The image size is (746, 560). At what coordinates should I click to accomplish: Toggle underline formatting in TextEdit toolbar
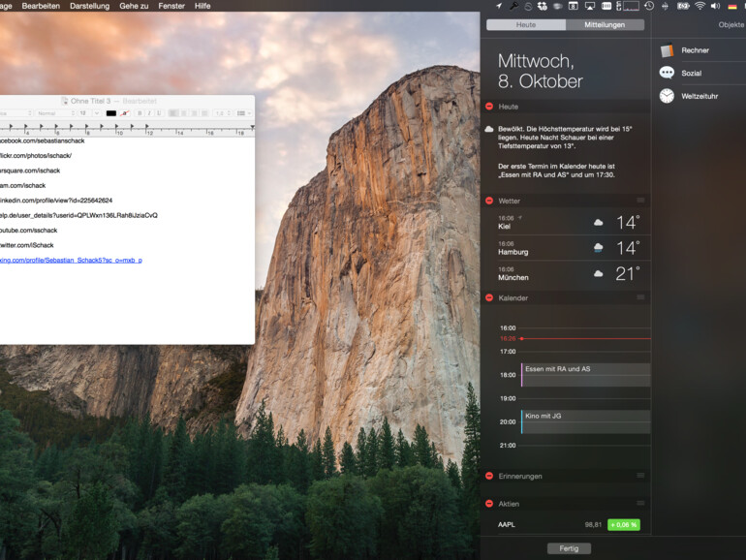(159, 113)
